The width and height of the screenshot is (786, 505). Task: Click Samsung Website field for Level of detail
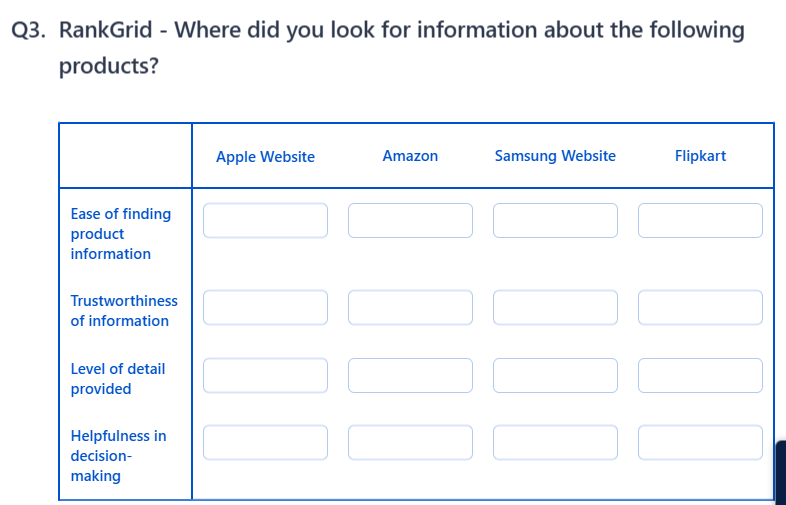pyautogui.click(x=555, y=376)
